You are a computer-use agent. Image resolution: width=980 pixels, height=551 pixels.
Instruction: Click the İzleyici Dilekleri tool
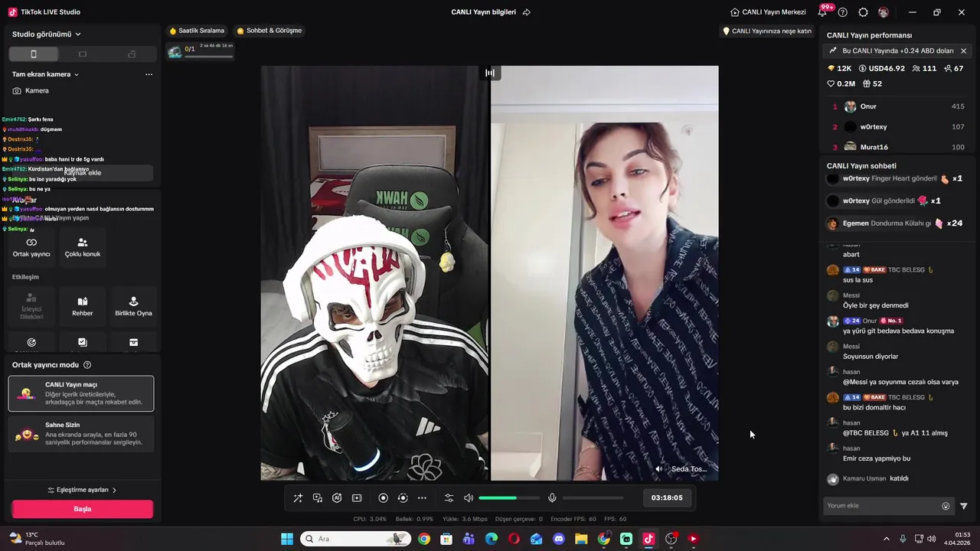click(x=31, y=306)
